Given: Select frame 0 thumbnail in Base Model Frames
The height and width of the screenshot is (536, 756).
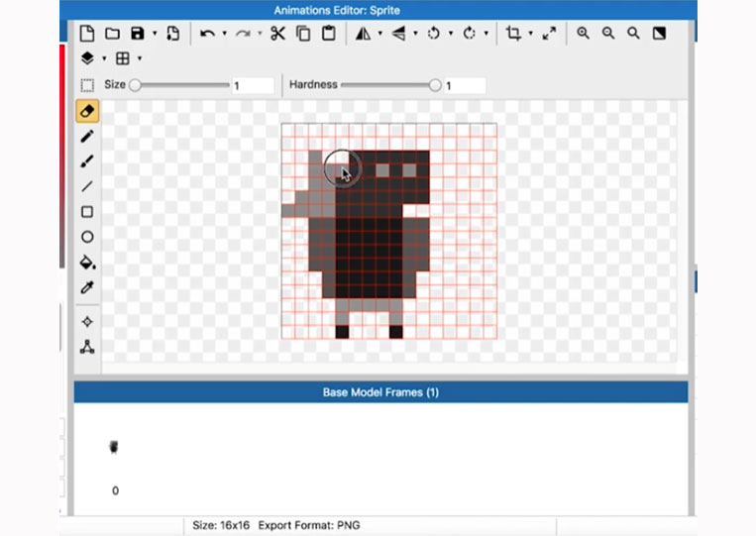Looking at the screenshot, I should tap(114, 447).
